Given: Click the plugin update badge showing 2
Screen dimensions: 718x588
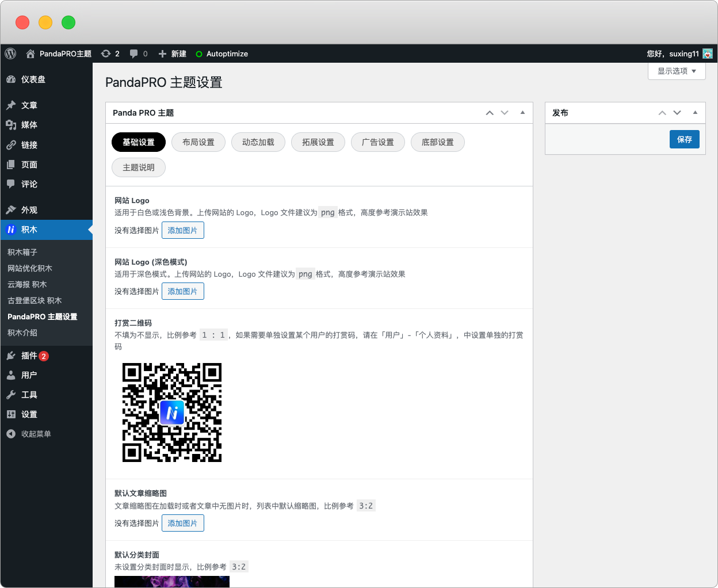Looking at the screenshot, I should tap(44, 356).
